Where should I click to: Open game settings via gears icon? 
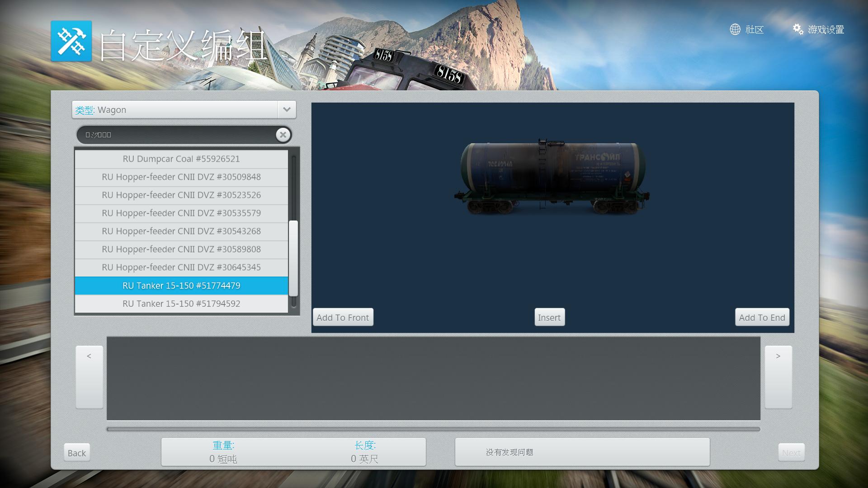[x=798, y=29]
